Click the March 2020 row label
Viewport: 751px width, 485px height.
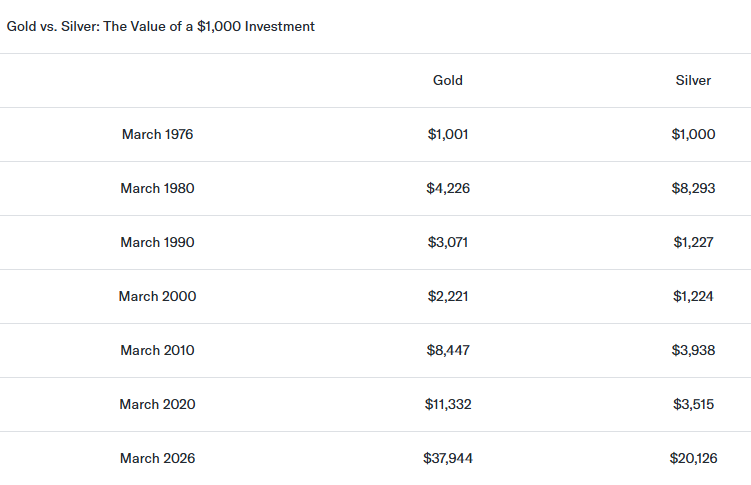pyautogui.click(x=157, y=404)
